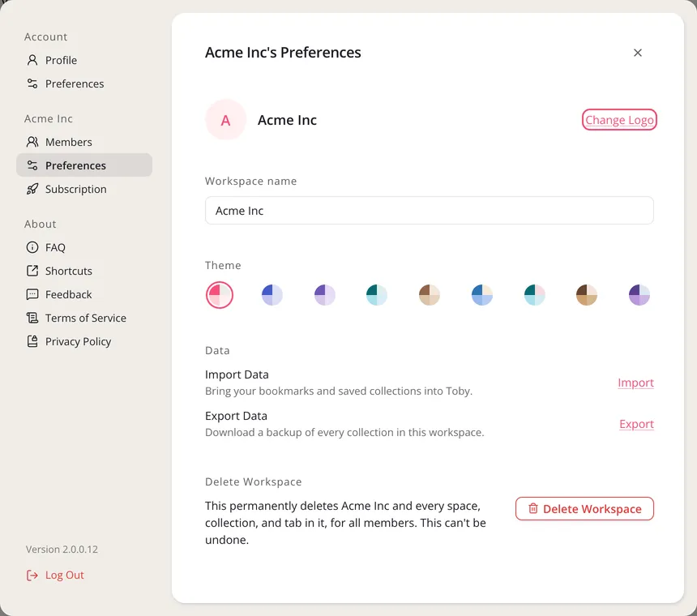Click the Privacy Policy document icon

pos(32,341)
